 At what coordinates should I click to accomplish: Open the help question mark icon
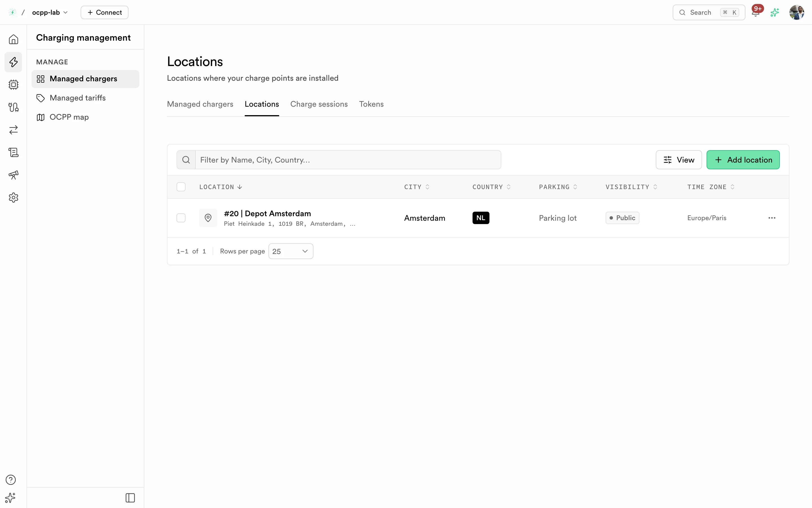click(x=11, y=479)
